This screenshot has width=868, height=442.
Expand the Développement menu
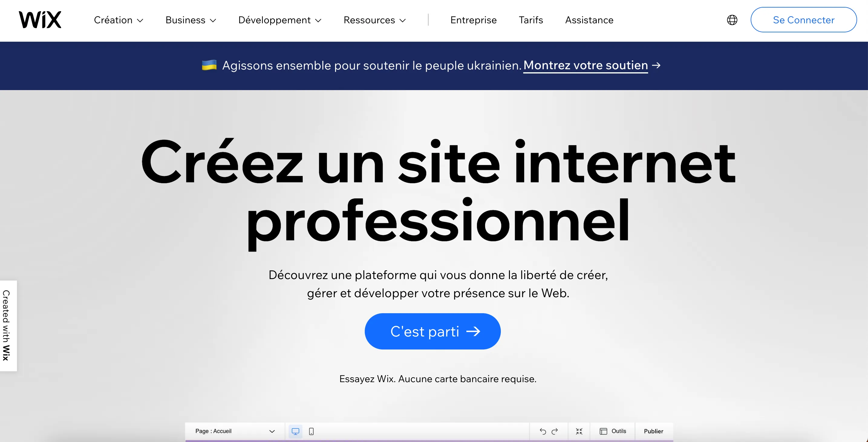click(x=280, y=20)
